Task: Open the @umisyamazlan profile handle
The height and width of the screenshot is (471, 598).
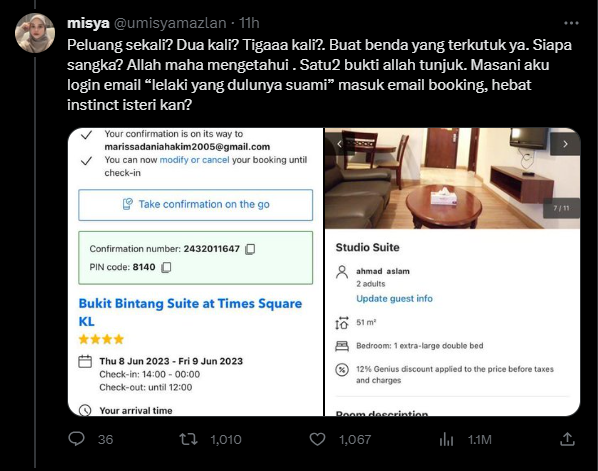Action: [170, 23]
